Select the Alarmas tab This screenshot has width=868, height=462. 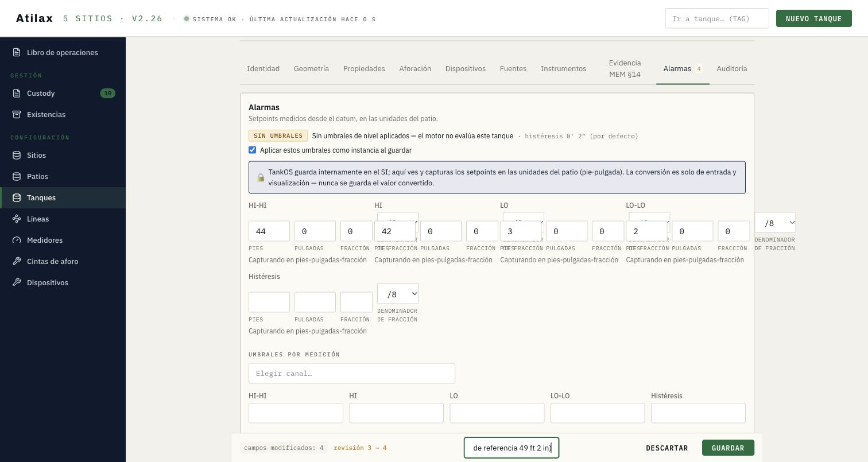(683, 69)
